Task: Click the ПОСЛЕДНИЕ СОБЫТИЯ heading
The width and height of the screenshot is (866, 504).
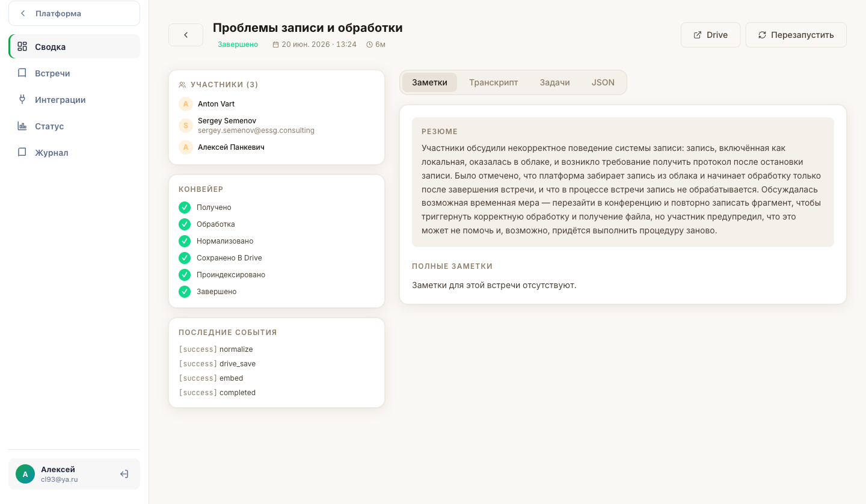Action: click(228, 332)
